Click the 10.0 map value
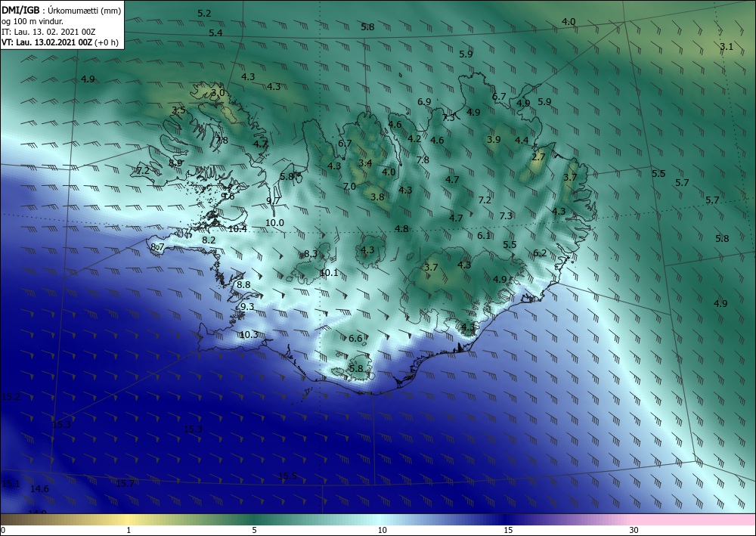756x536 pixels. [275, 223]
